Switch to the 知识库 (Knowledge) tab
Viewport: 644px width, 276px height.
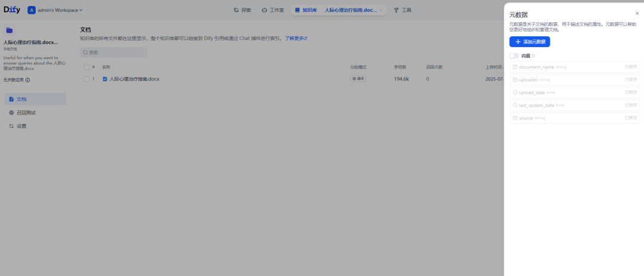305,10
